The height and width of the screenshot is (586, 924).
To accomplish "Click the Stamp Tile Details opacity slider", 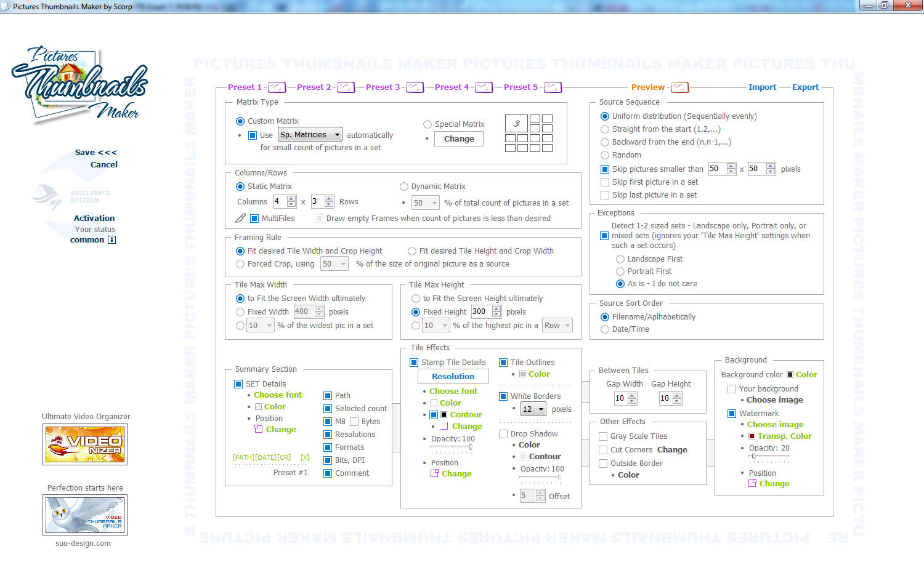I will [452, 448].
